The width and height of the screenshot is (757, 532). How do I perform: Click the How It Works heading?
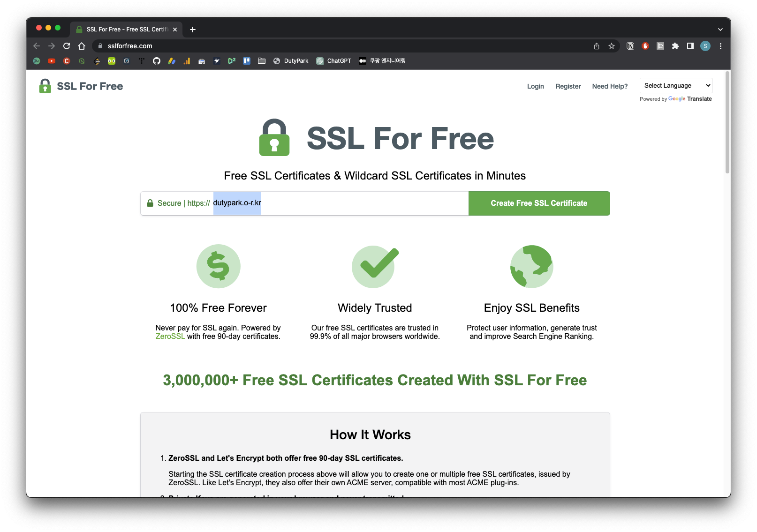coord(371,435)
